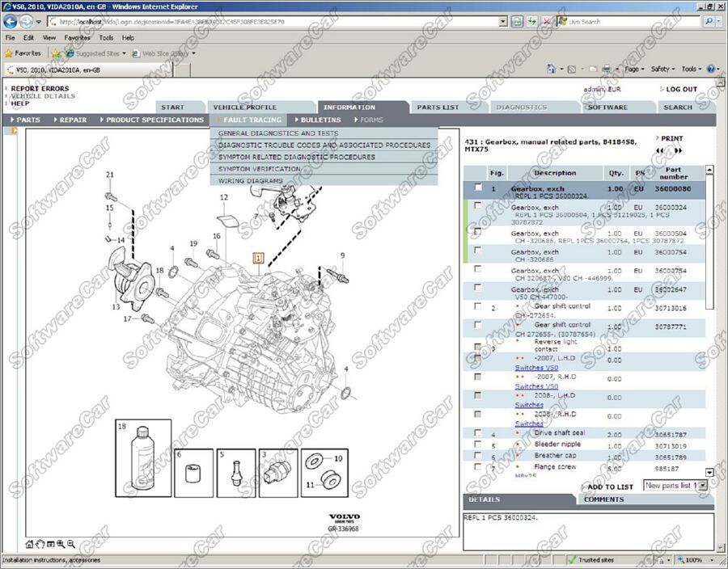Tick the checkbox for Gearbox exch 36000080
Viewport: 728px width, 569px height.
coord(478,188)
